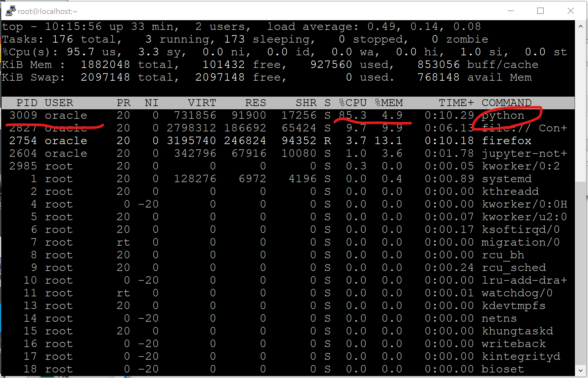Click the COMMAND column header
The height and width of the screenshot is (378, 588).
[507, 103]
